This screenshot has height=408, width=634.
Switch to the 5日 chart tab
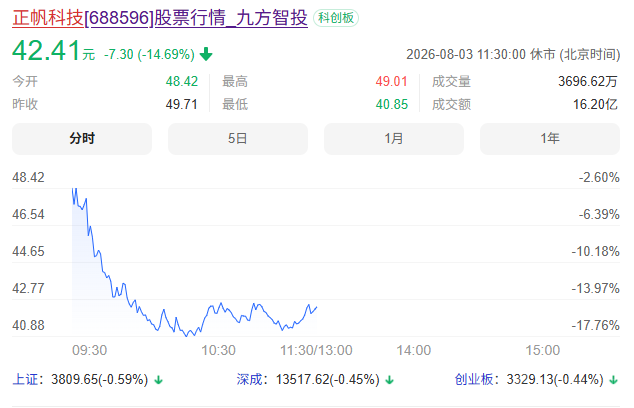(238, 139)
